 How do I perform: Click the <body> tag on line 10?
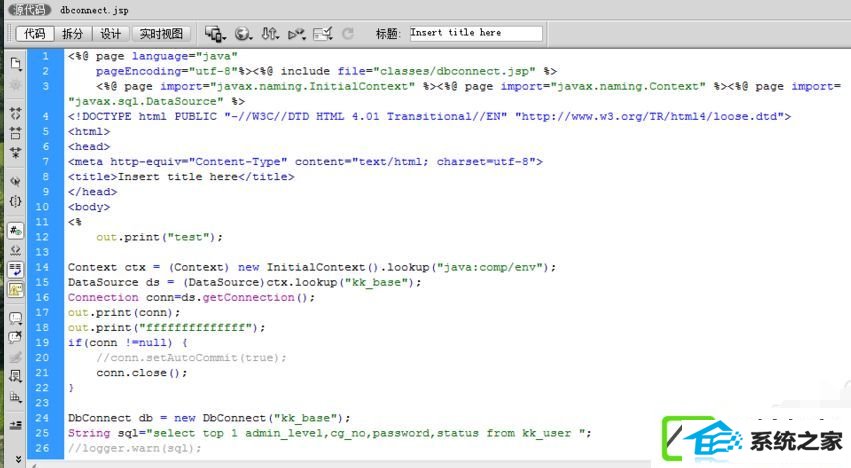click(89, 207)
